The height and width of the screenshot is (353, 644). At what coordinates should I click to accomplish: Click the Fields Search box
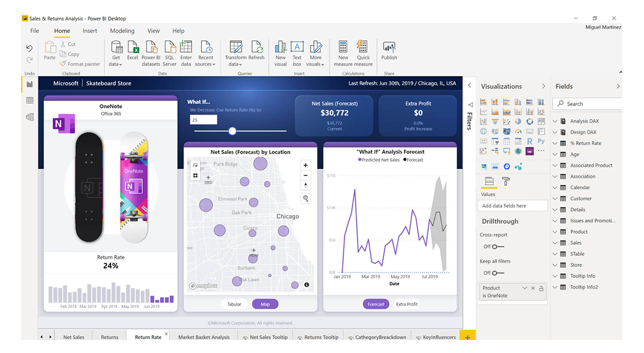pyautogui.click(x=588, y=104)
